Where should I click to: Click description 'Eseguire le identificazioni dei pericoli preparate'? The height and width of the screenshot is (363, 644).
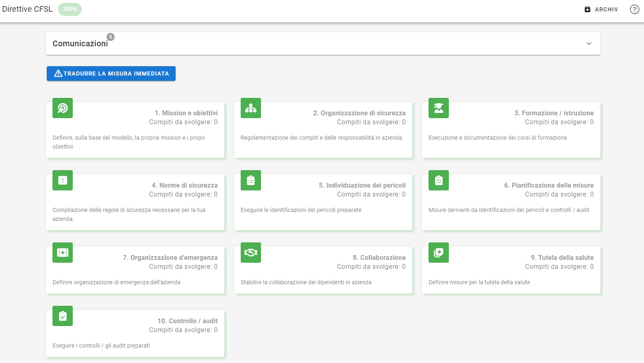[x=301, y=210]
